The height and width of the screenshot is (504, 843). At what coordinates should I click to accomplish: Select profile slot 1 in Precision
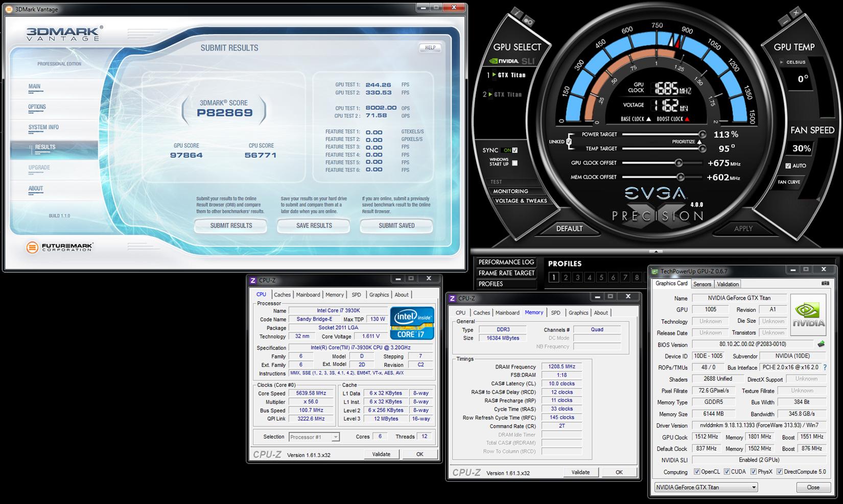point(554,277)
